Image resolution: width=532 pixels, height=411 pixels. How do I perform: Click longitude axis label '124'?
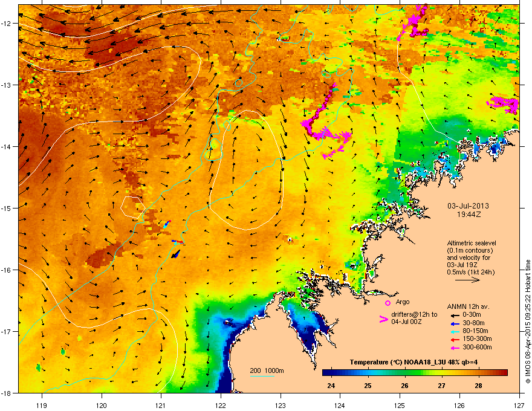340,405
